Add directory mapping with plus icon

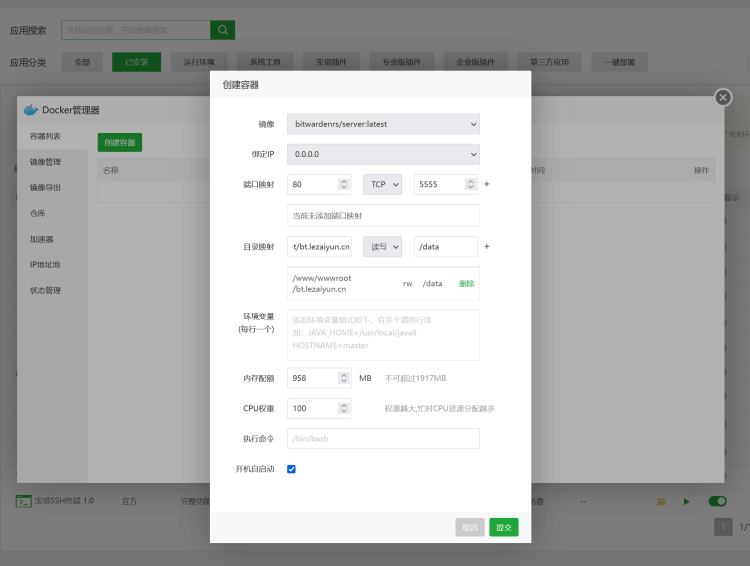click(486, 246)
